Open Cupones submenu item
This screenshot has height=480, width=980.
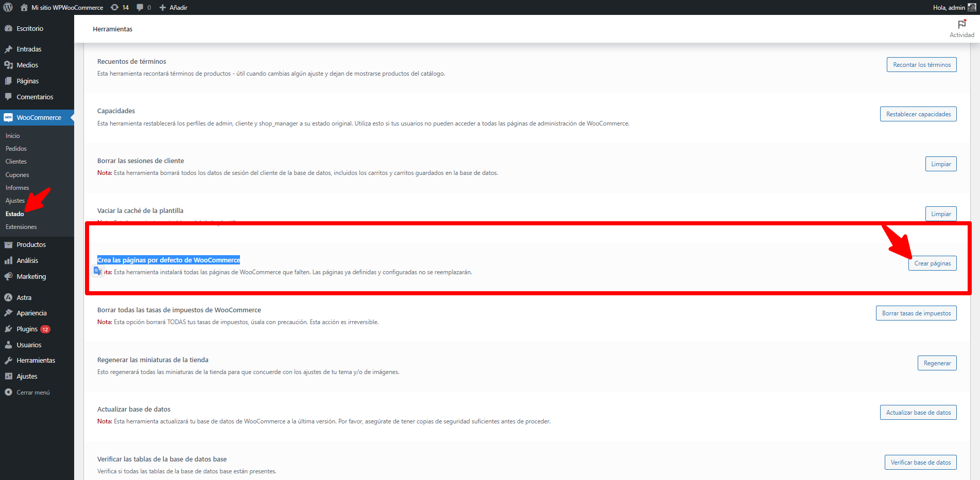click(x=18, y=175)
